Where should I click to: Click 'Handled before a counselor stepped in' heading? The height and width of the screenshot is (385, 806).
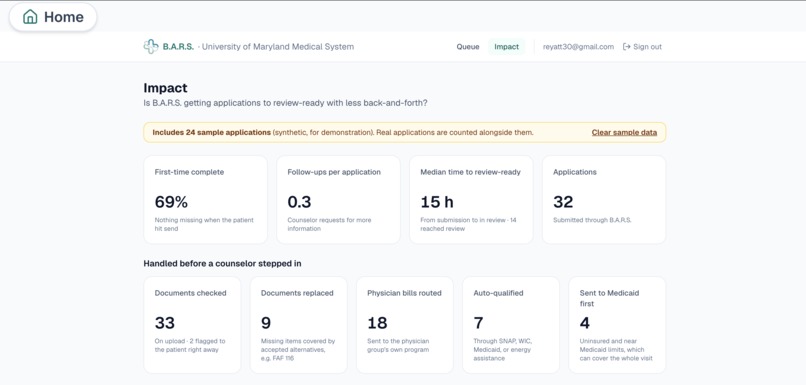(223, 264)
